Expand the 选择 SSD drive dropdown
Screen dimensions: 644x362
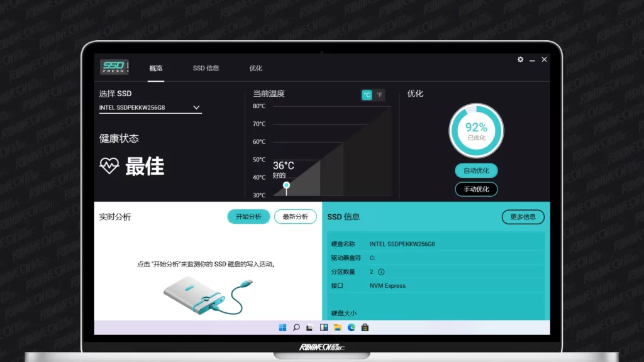[x=196, y=107]
